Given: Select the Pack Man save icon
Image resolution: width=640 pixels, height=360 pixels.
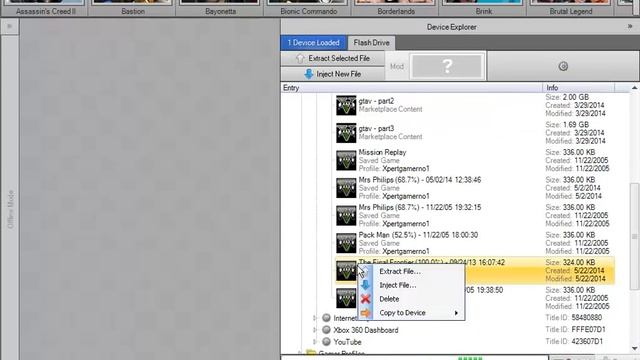Looking at the screenshot, I should click(x=346, y=243).
